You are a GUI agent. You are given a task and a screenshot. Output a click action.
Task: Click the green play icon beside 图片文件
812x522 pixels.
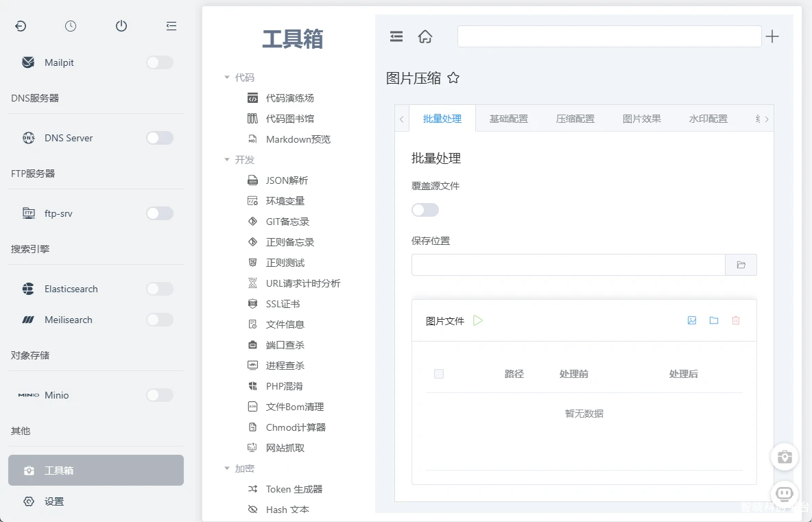coord(478,320)
